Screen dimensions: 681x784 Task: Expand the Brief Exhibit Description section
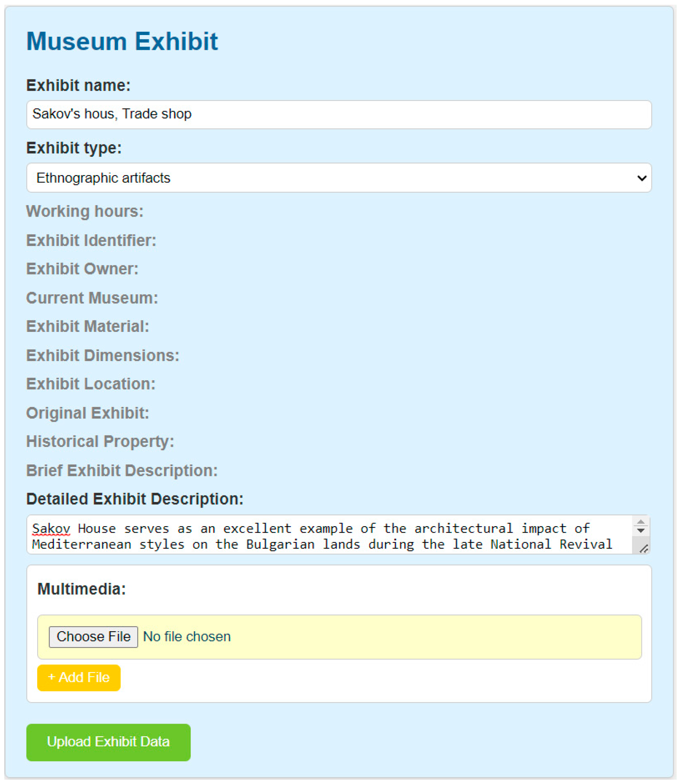pyautogui.click(x=122, y=471)
